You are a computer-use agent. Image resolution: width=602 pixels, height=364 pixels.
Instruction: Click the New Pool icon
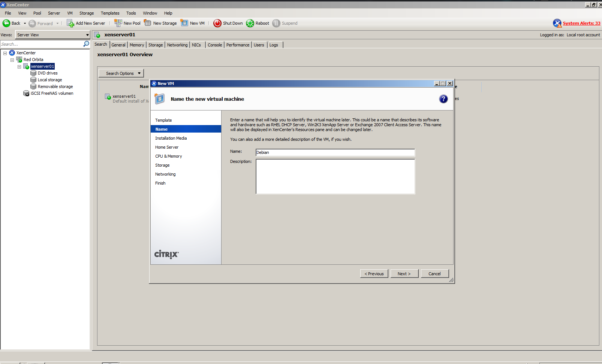(x=118, y=23)
